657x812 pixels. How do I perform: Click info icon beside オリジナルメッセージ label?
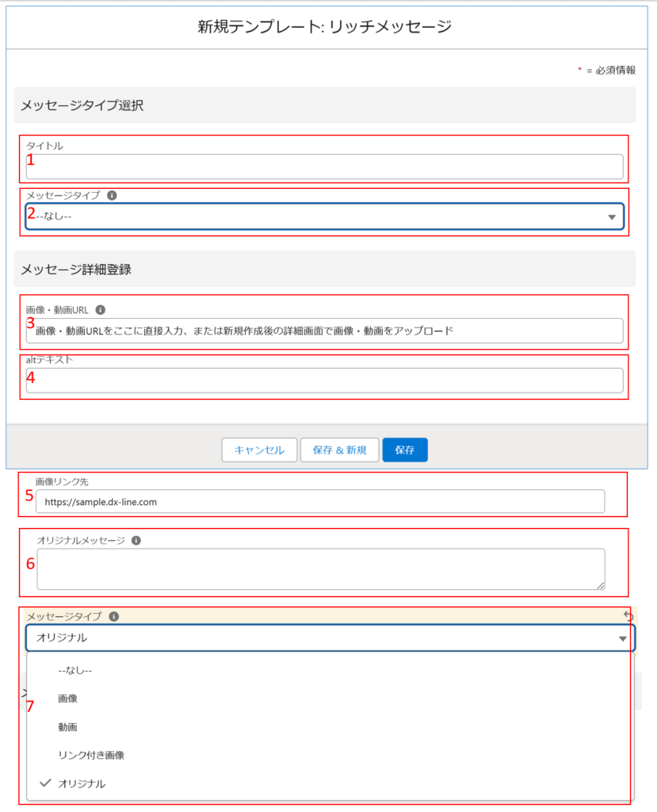[x=136, y=540]
